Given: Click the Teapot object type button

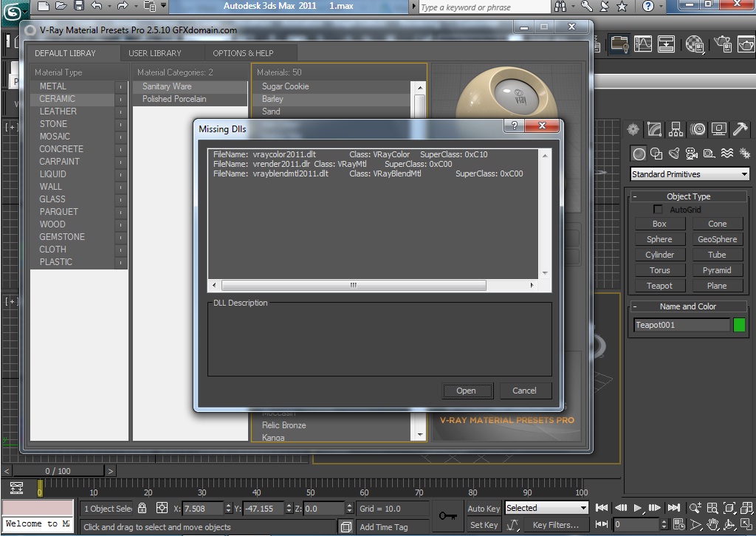Looking at the screenshot, I should pyautogui.click(x=659, y=286).
